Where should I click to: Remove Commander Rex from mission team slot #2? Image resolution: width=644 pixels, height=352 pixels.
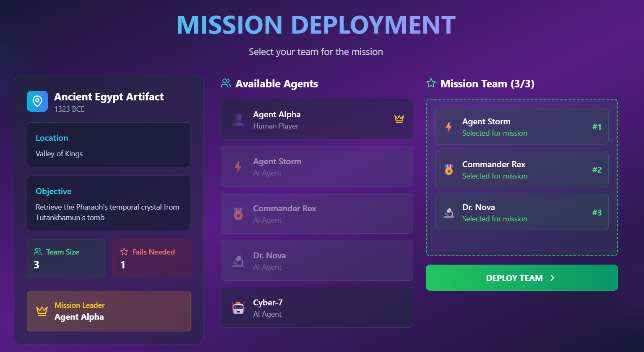[522, 169]
